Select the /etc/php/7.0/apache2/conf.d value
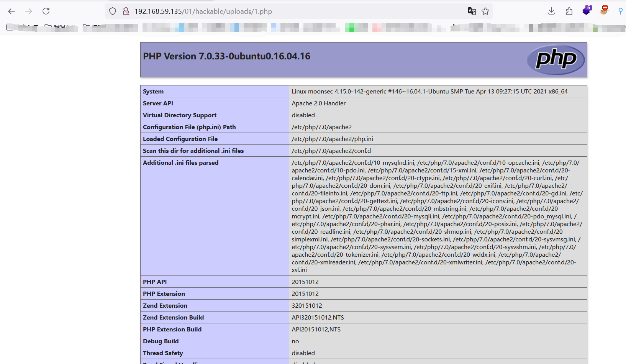This screenshot has height=364, width=626. click(331, 151)
